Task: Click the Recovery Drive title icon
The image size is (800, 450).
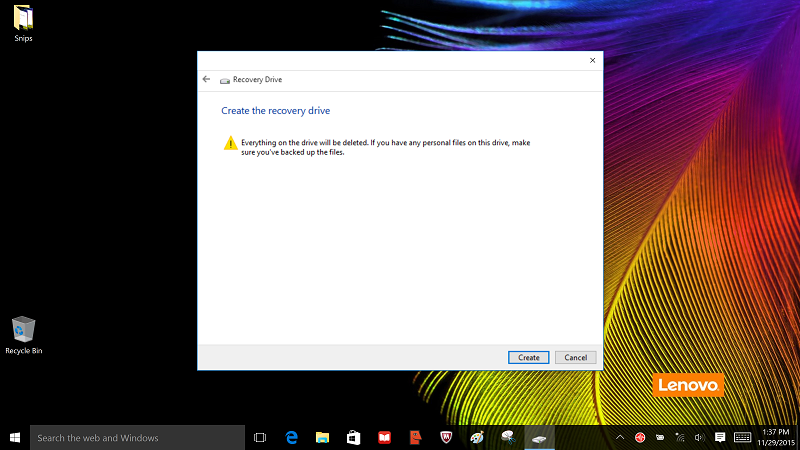Action: (x=224, y=80)
